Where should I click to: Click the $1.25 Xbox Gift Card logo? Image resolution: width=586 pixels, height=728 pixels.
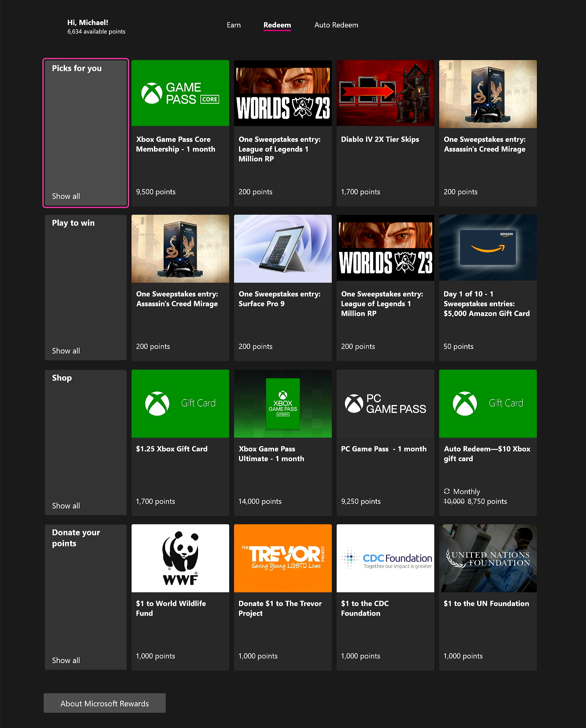[x=180, y=403]
